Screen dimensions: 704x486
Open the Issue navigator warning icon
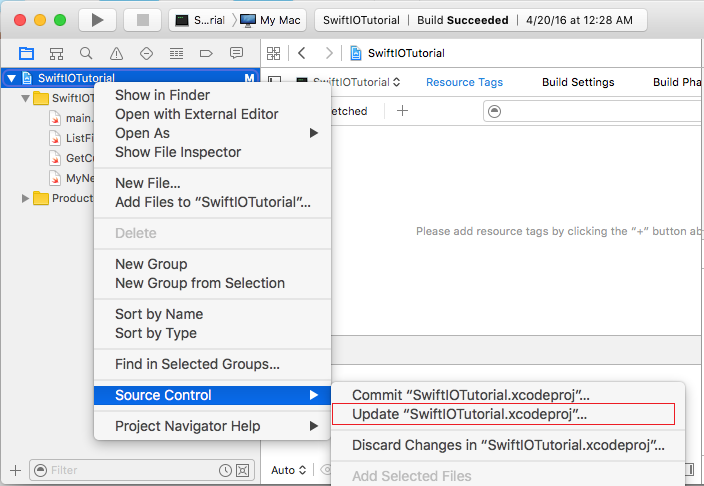tap(116, 53)
